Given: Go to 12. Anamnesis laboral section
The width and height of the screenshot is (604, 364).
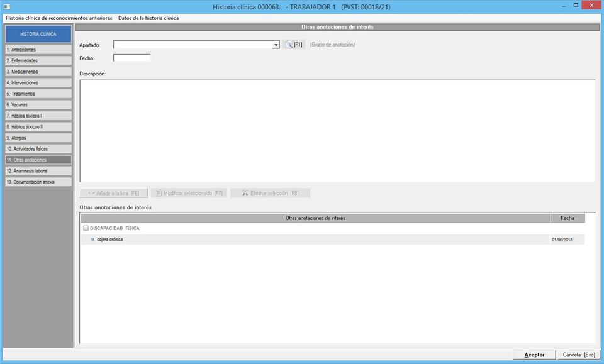Looking at the screenshot, I should pos(38,171).
